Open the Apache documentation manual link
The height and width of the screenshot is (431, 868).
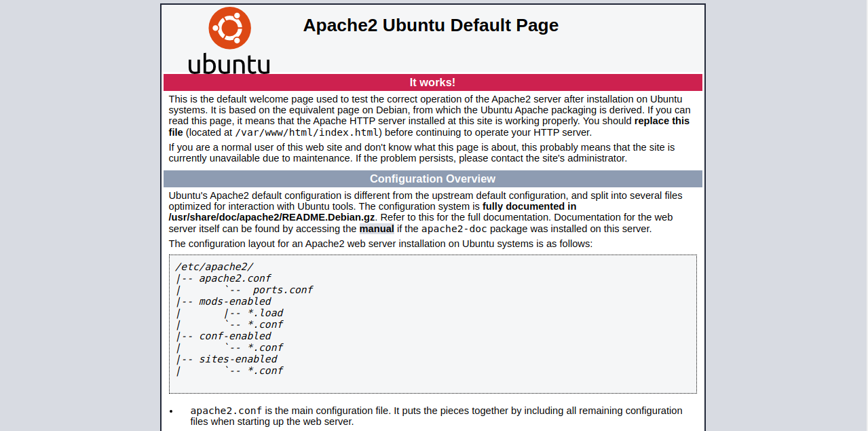tap(376, 229)
